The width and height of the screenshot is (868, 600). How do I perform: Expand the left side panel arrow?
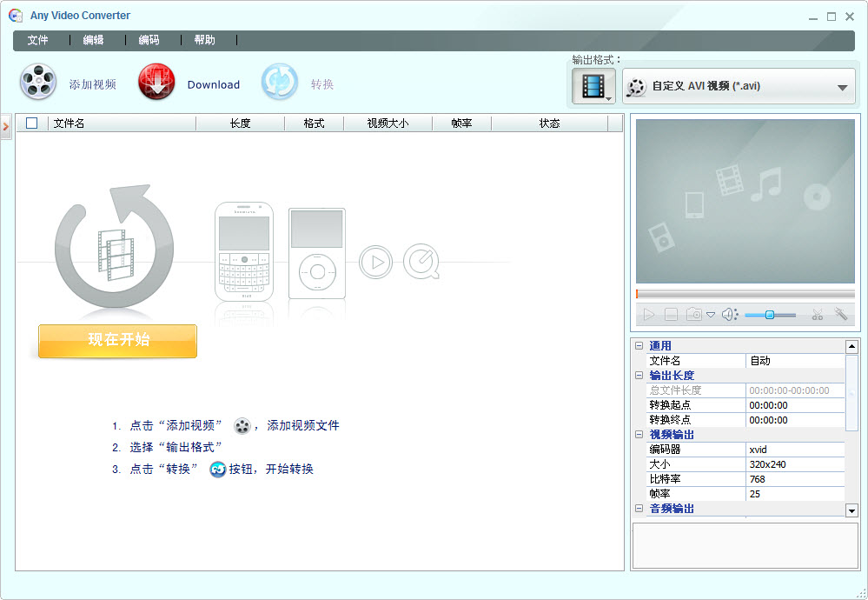coord(6,126)
